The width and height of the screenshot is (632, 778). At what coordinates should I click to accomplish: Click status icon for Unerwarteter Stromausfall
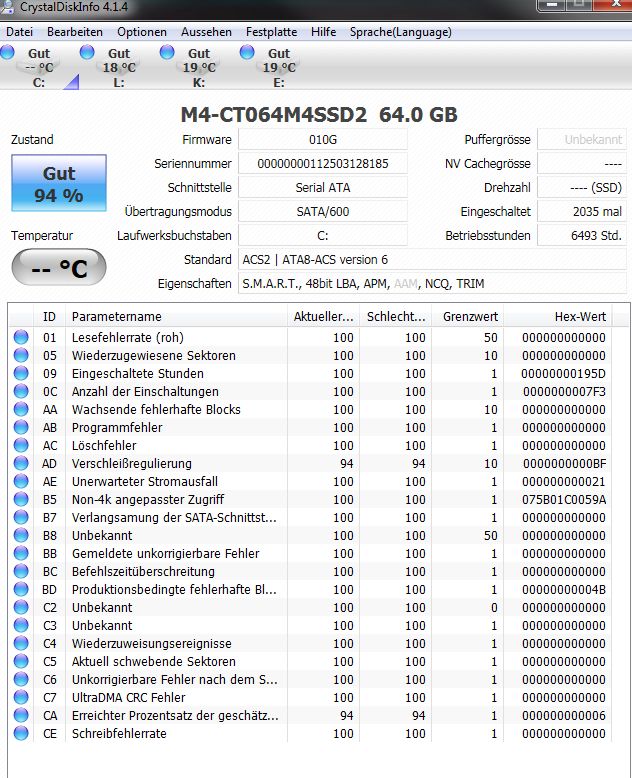[x=21, y=481]
